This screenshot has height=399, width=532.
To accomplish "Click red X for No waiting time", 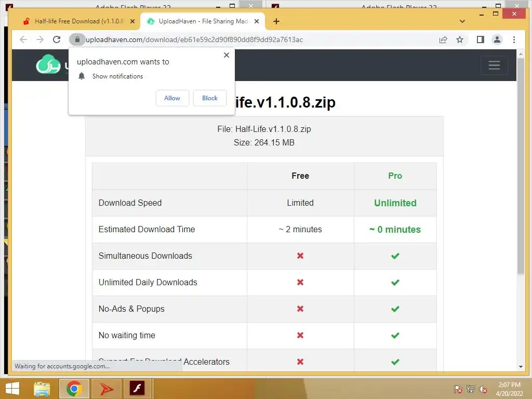I will pyautogui.click(x=300, y=335).
